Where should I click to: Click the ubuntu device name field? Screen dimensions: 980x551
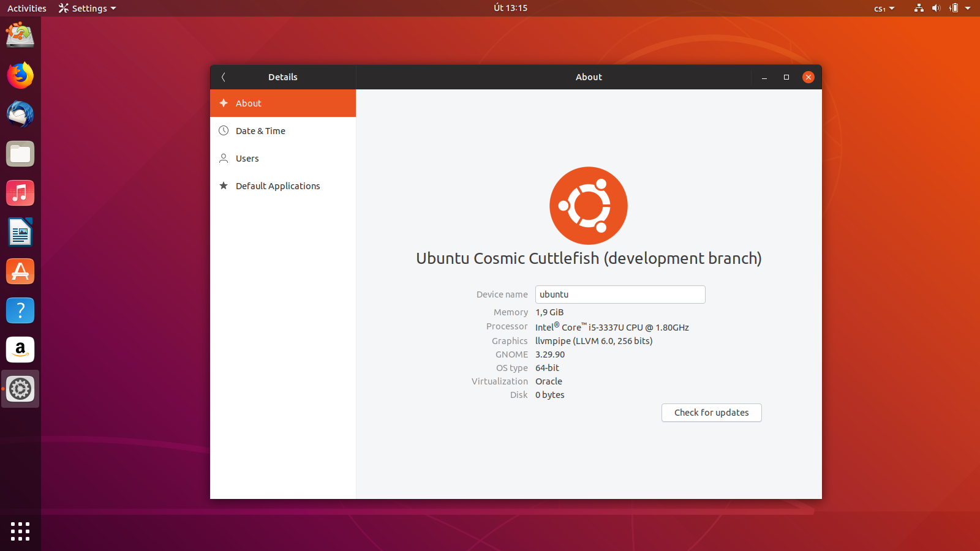pyautogui.click(x=620, y=294)
